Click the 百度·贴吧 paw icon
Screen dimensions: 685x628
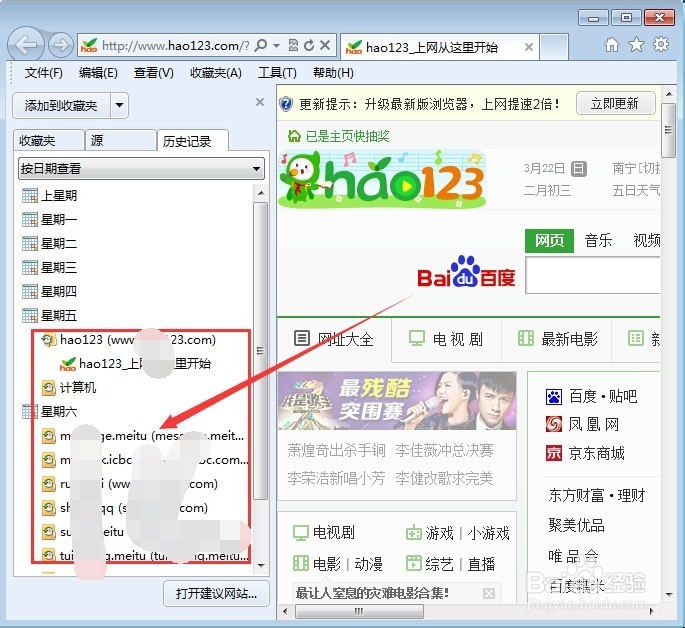click(x=554, y=397)
